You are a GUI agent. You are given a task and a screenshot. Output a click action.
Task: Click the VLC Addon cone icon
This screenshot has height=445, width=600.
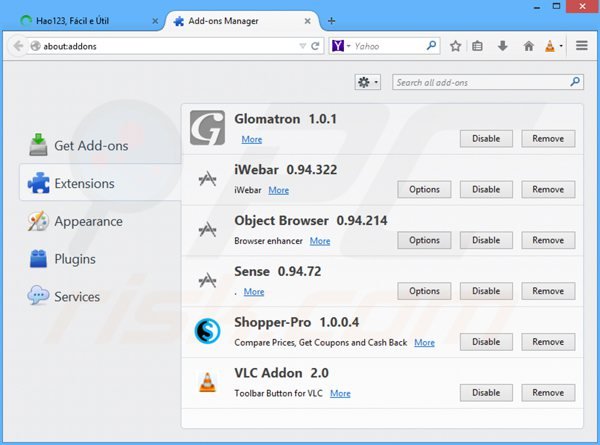pos(207,382)
